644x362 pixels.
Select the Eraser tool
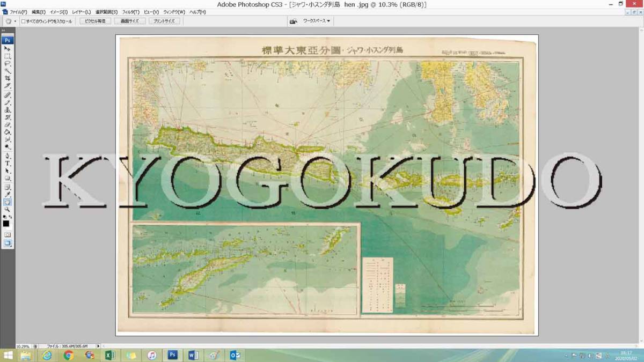coord(8,125)
